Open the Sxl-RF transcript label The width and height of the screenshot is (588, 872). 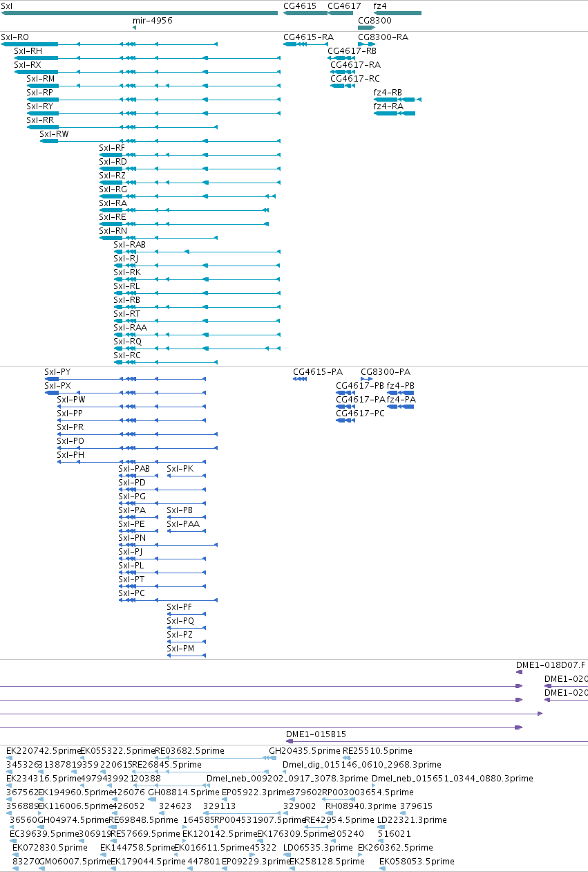tap(112, 148)
